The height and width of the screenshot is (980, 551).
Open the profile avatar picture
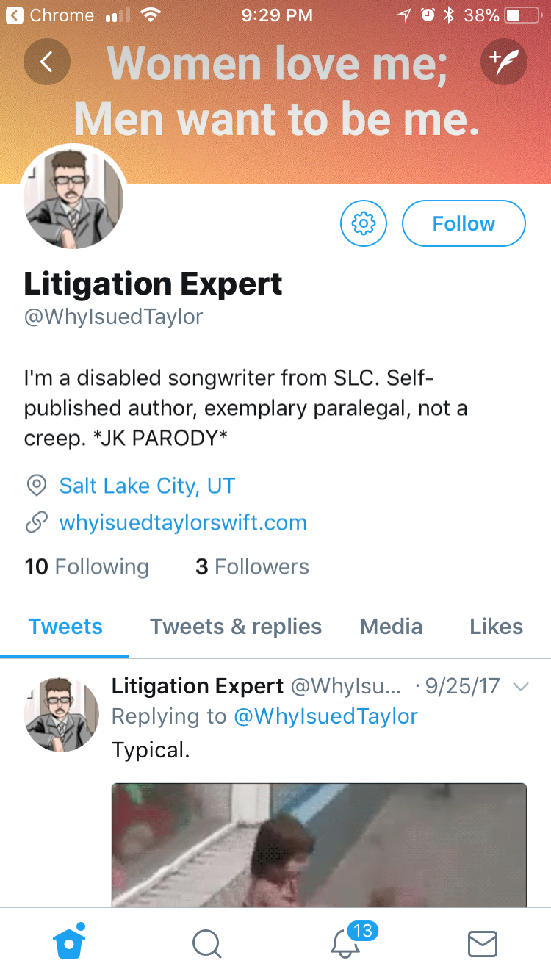tap(73, 198)
